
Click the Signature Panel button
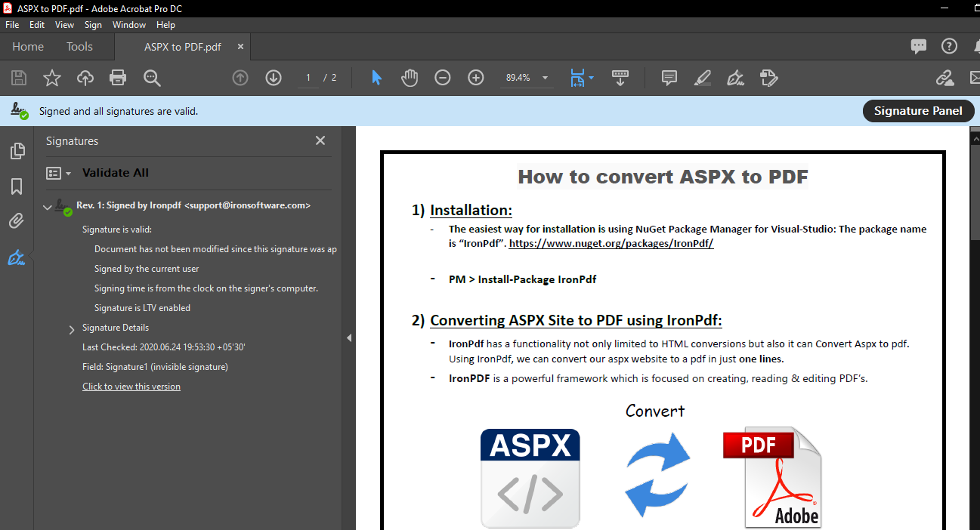click(918, 111)
